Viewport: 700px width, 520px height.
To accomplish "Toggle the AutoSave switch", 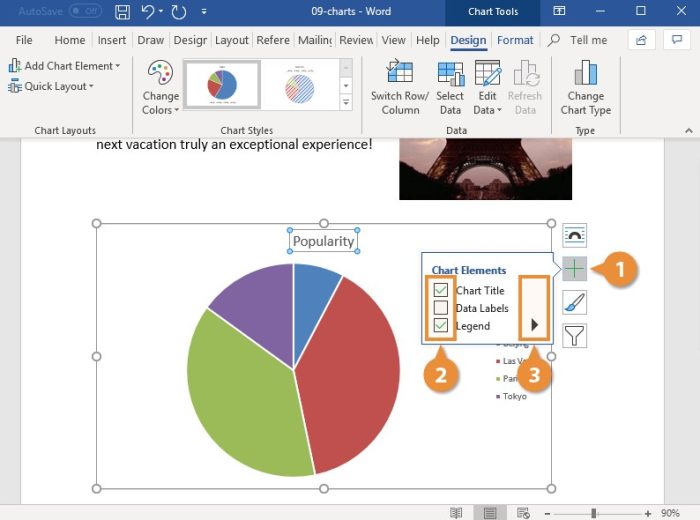I will click(x=85, y=11).
